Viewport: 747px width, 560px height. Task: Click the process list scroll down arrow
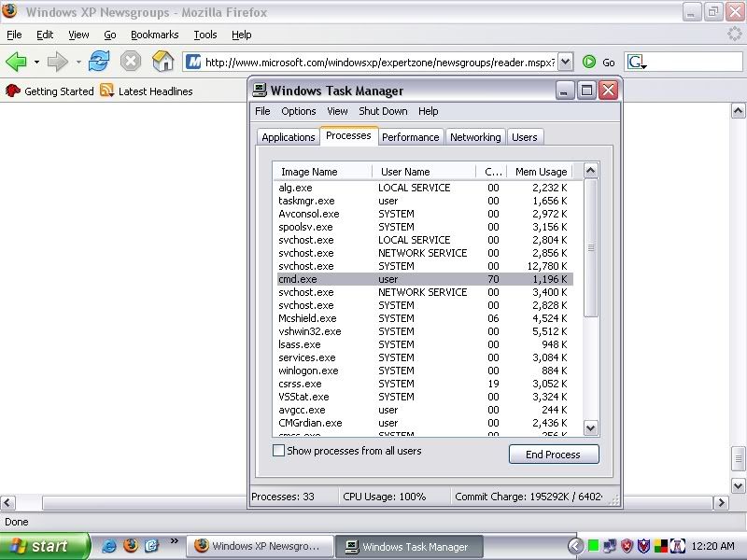click(x=591, y=427)
